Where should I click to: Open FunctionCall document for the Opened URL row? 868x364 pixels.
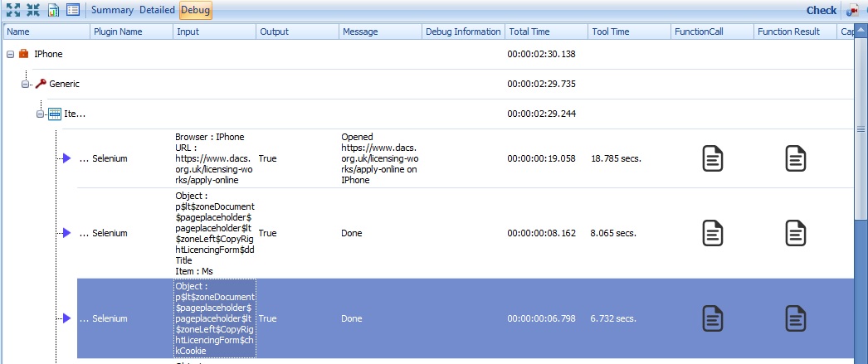click(713, 158)
